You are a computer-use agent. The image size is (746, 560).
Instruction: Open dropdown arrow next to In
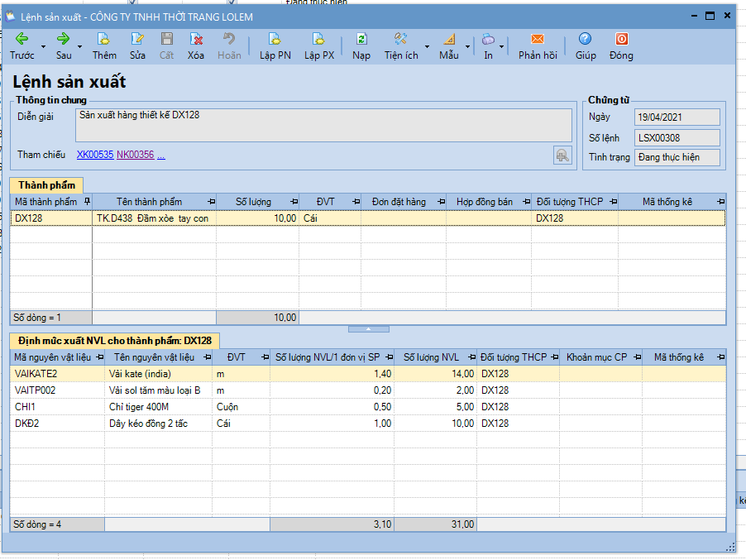tap(501, 46)
